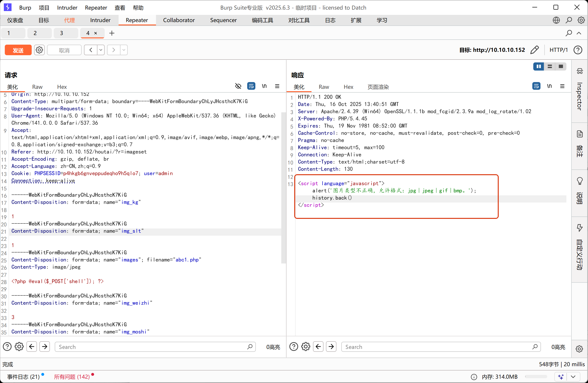
Task: Go back to previous request in history
Action: click(91, 50)
